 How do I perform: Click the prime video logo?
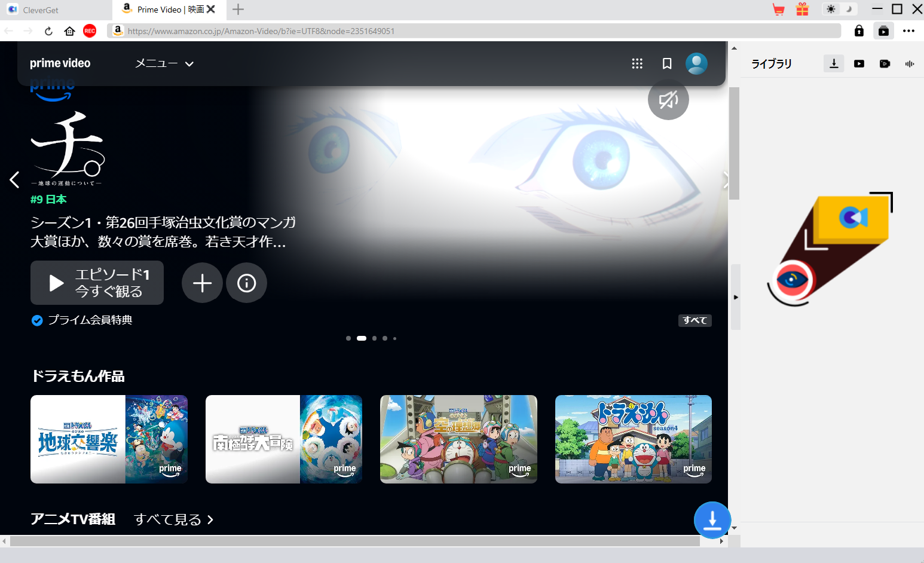[60, 63]
